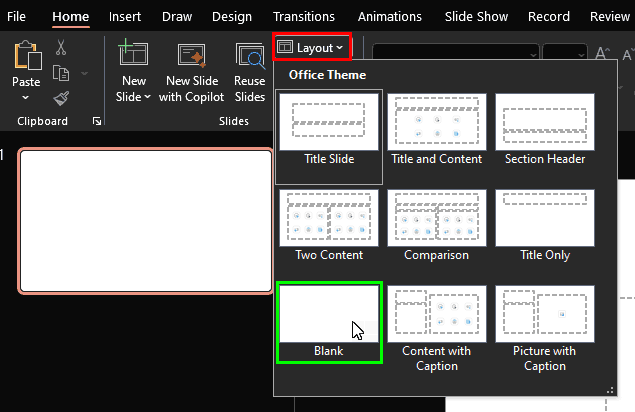Select the Title and Content layout

click(436, 130)
